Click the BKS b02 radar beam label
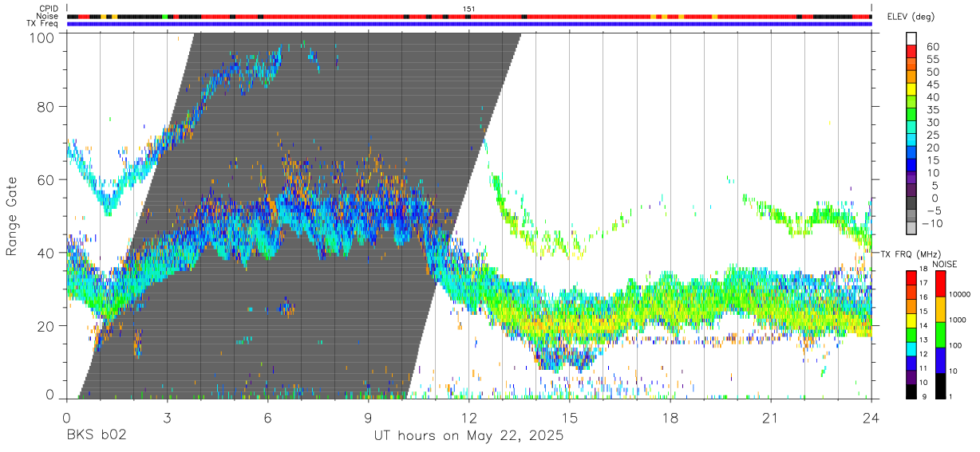The height and width of the screenshot is (452, 980). [96, 436]
